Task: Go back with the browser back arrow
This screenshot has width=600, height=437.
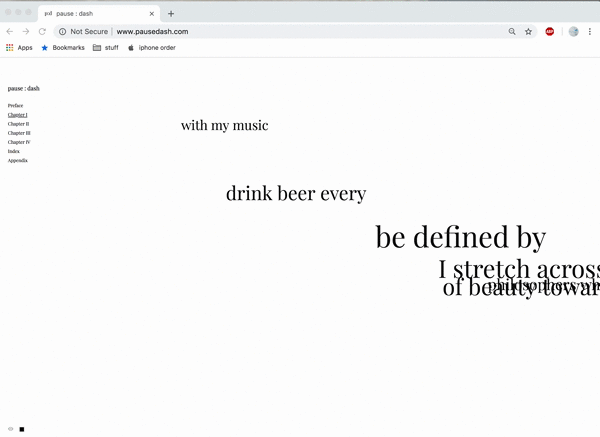Action: pyautogui.click(x=10, y=31)
